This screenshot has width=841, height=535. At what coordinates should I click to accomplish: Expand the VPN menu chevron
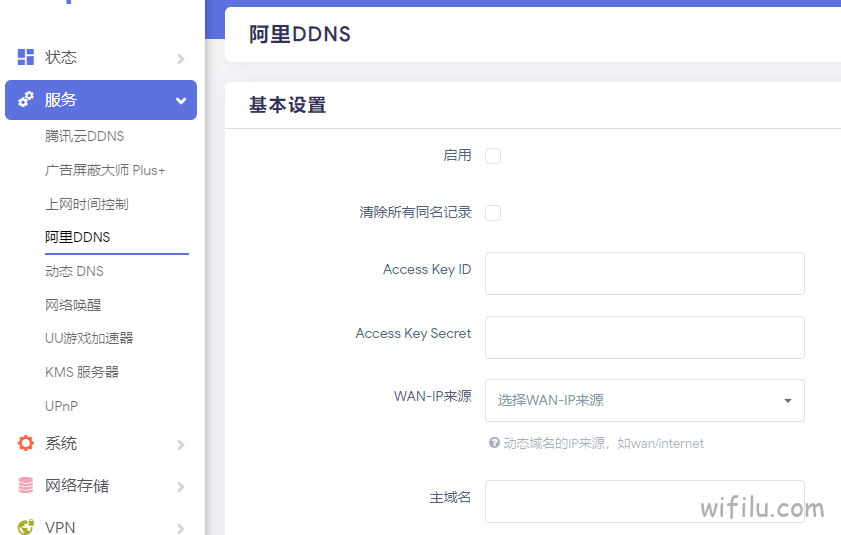(x=181, y=529)
